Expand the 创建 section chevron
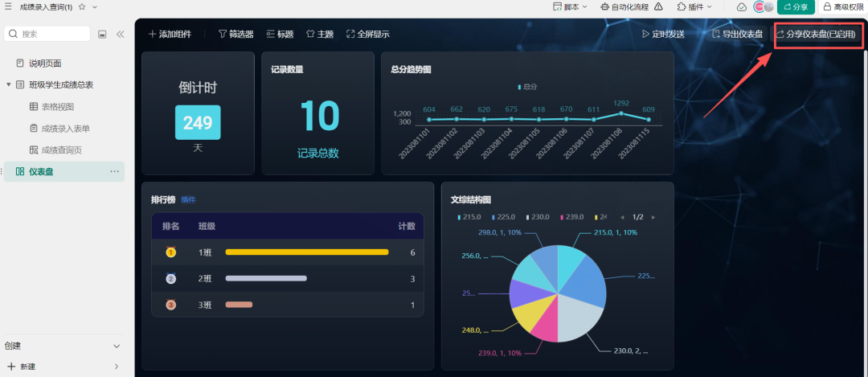 (117, 346)
